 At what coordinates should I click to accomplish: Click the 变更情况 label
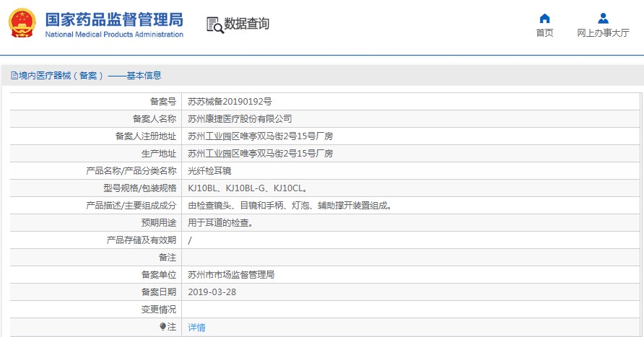pyautogui.click(x=159, y=309)
